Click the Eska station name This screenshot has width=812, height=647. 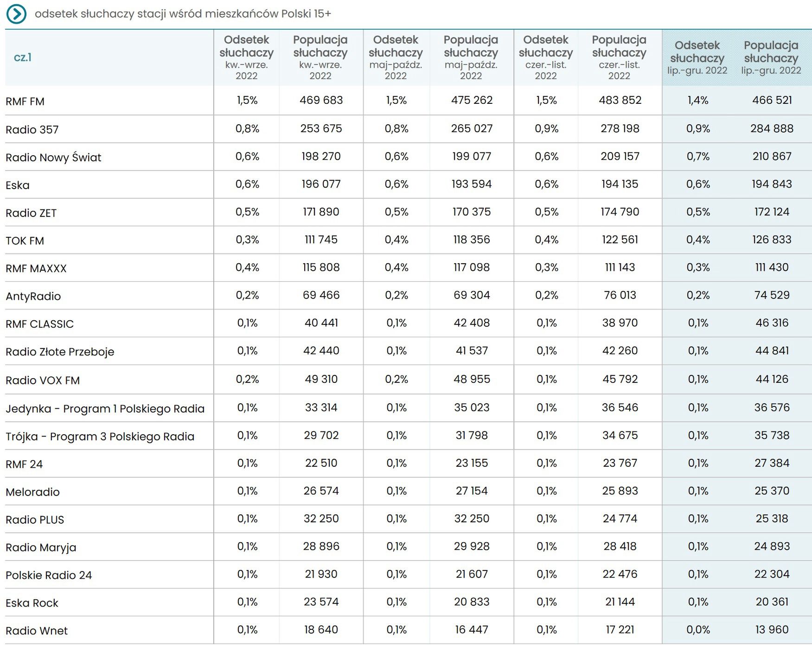[18, 185]
